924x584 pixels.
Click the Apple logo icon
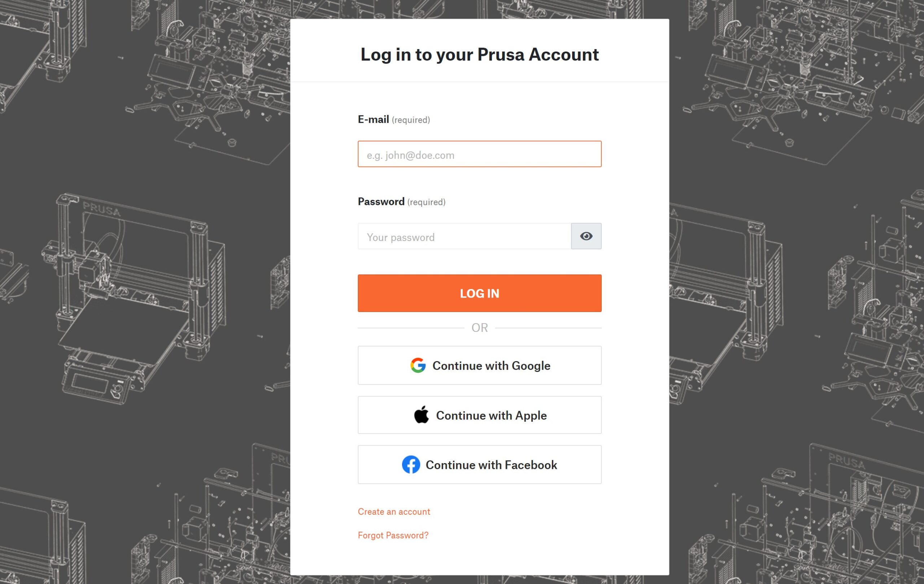coord(421,414)
